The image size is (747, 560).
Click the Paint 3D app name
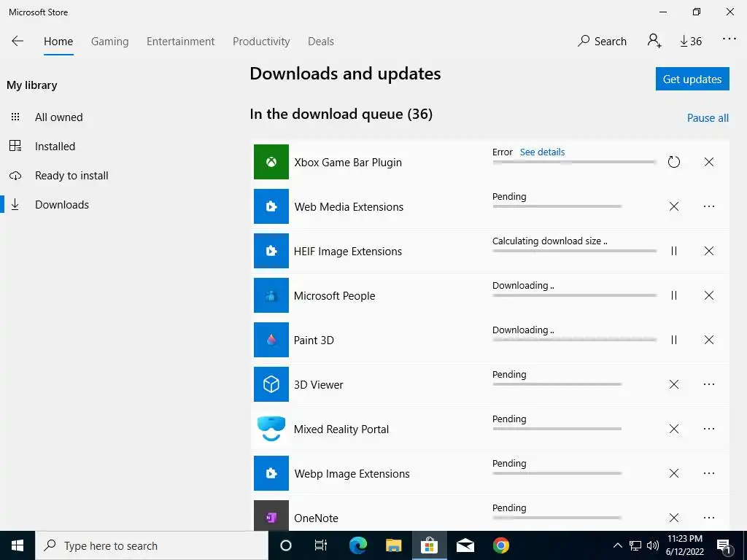click(314, 340)
